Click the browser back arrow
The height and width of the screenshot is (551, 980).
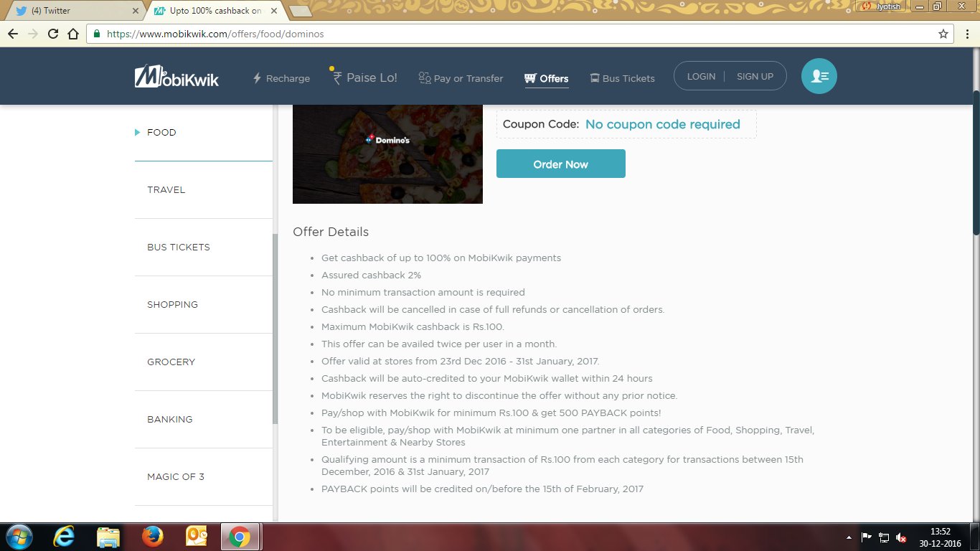(x=13, y=34)
